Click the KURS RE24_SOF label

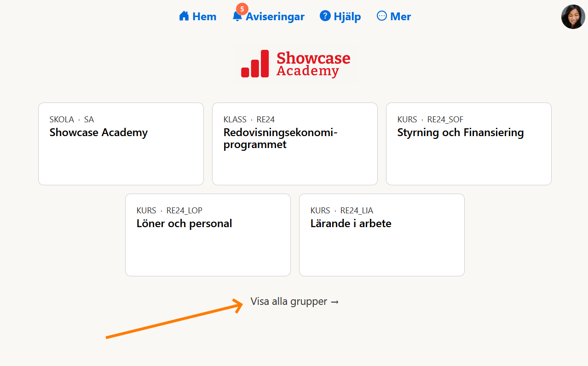point(430,120)
